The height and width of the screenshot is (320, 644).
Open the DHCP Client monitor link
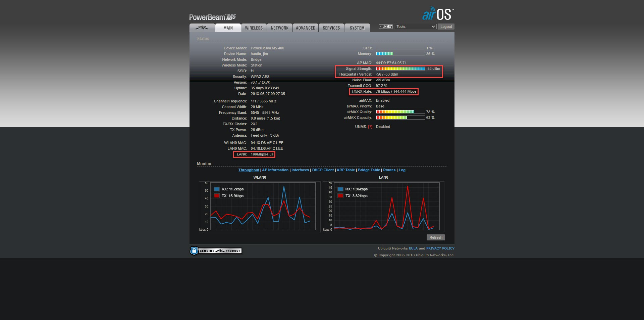(x=323, y=170)
